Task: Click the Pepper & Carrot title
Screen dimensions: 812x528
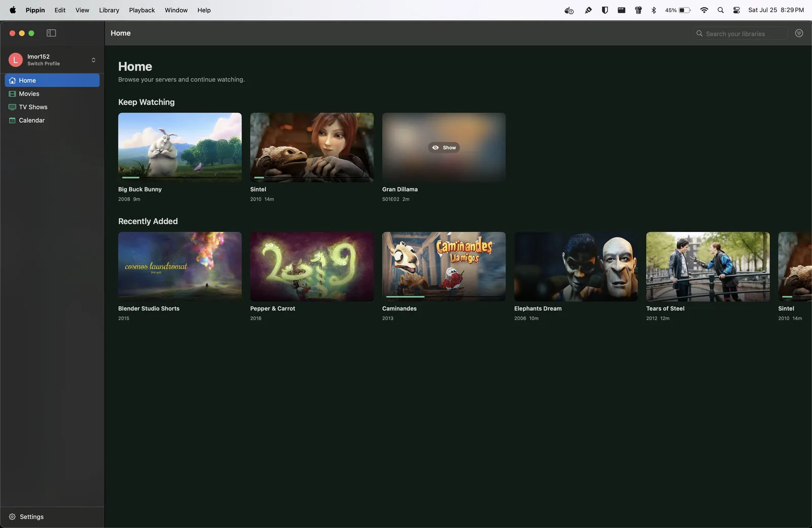Action: pyautogui.click(x=273, y=309)
